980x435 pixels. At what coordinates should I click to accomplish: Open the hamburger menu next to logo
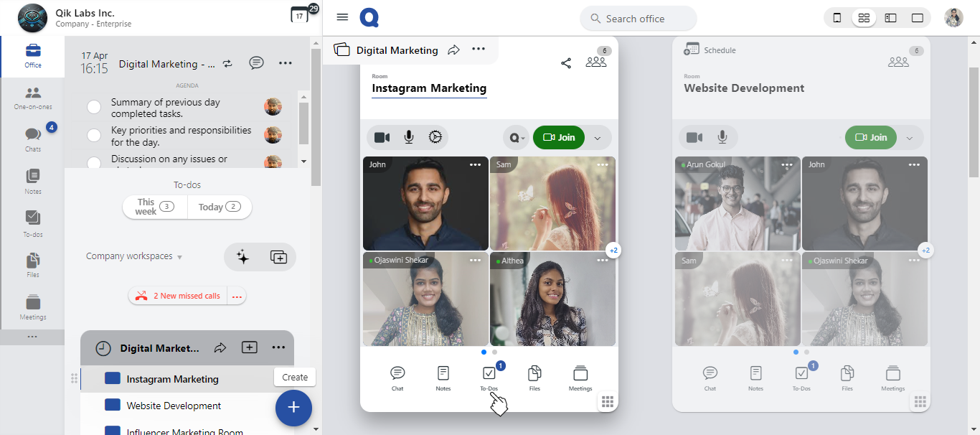pyautogui.click(x=342, y=17)
